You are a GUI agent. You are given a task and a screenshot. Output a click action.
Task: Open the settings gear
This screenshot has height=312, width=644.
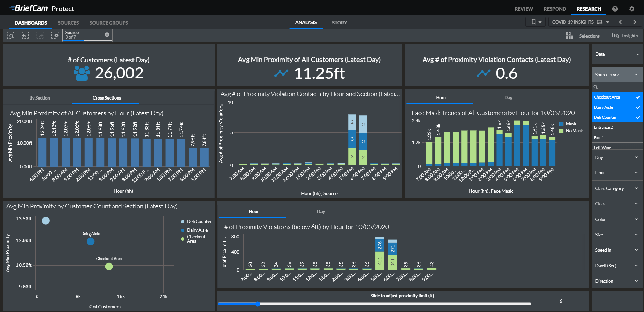632,9
